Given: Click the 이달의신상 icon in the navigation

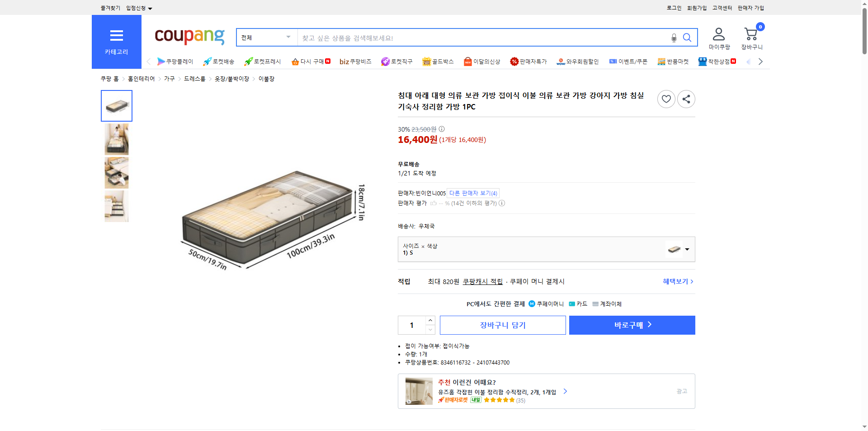Looking at the screenshot, I should pyautogui.click(x=468, y=62).
